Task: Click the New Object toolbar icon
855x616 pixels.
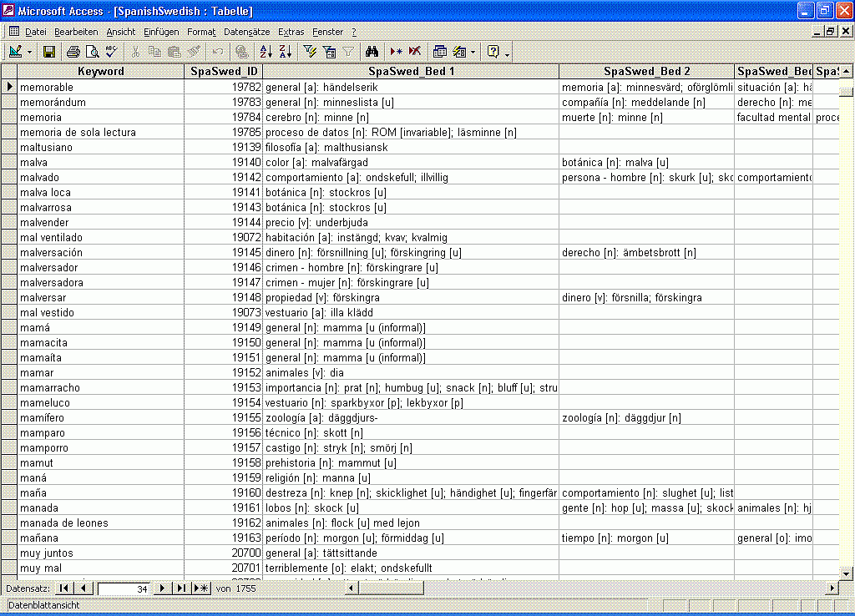Action: [x=460, y=52]
